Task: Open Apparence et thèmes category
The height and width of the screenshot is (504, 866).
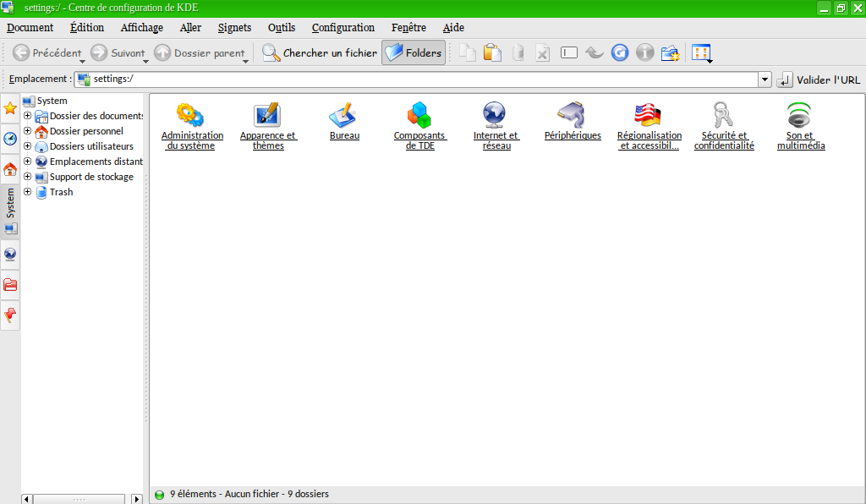Action: pos(268,126)
